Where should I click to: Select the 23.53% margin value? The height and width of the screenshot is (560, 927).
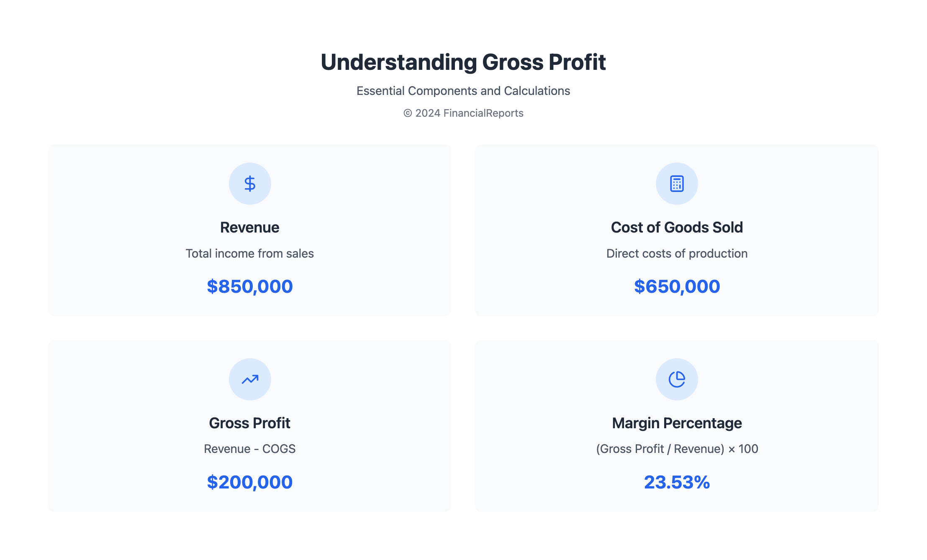click(x=677, y=482)
